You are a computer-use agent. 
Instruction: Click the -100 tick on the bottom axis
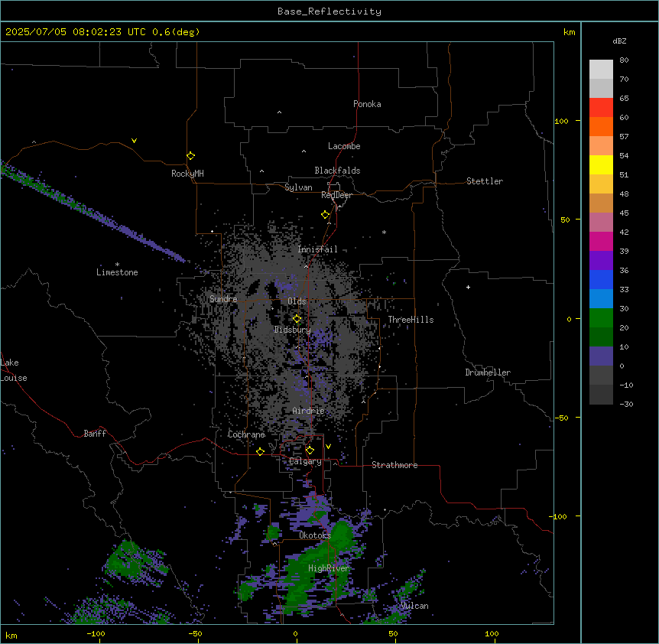point(96,633)
